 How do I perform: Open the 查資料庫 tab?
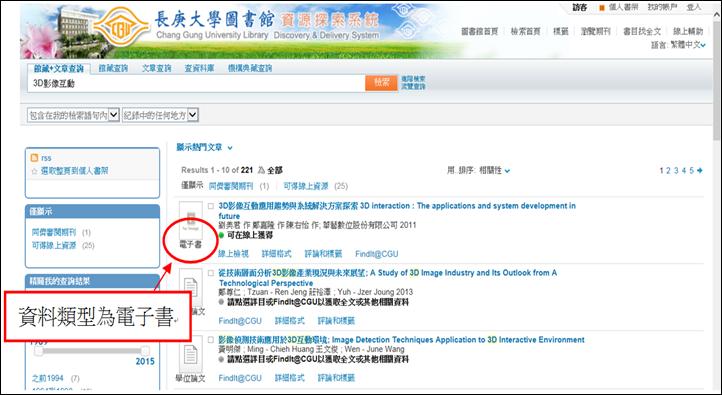point(199,68)
